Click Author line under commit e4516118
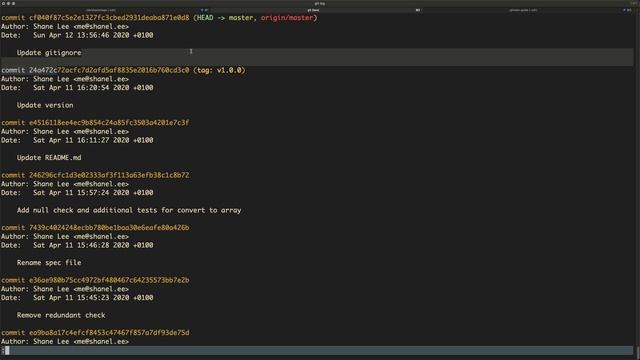Screen dimensions: 640x360 [x=65, y=131]
